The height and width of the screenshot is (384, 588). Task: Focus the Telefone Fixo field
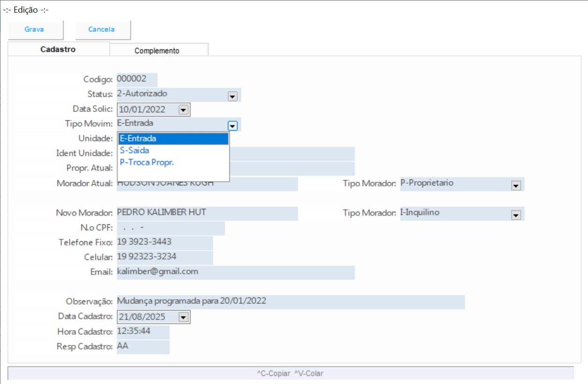[x=164, y=243]
